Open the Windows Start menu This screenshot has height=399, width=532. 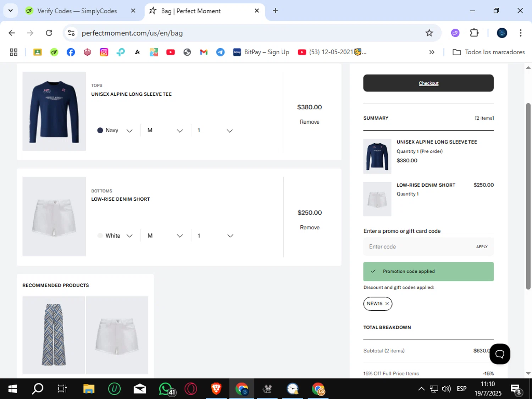pos(12,389)
